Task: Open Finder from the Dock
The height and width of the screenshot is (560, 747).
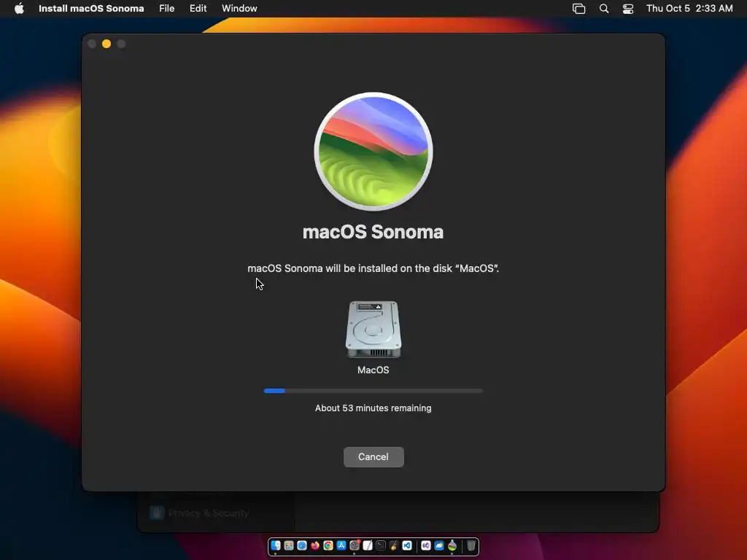Action: point(275,545)
